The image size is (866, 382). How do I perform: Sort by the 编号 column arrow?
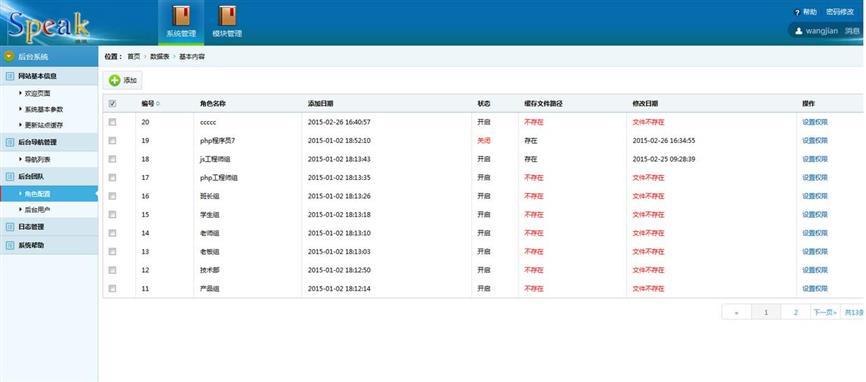[159, 104]
